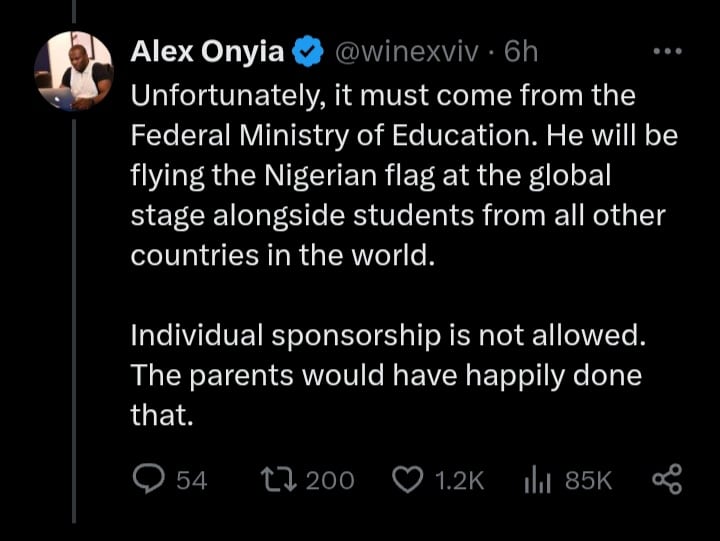Click the 1.2K likes count
This screenshot has height=541, width=720.
459,480
